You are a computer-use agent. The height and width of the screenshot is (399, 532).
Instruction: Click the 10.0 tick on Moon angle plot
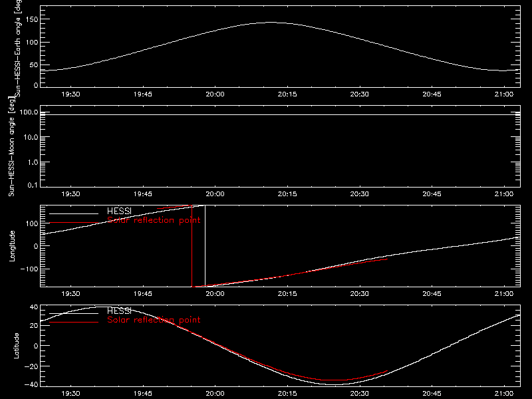(x=31, y=137)
